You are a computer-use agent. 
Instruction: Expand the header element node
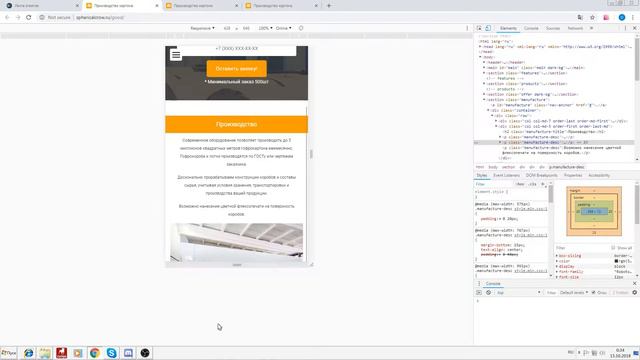(484, 62)
